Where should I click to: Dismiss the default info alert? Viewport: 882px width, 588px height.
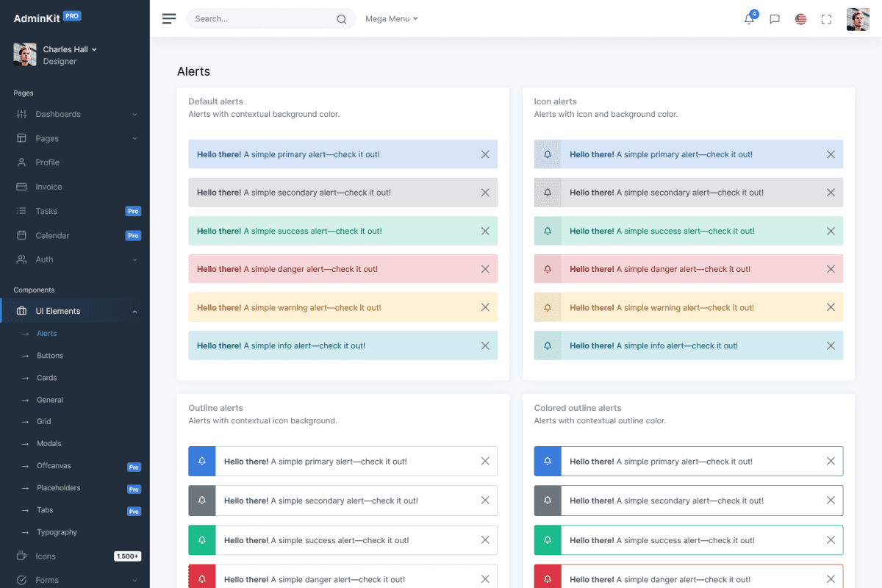tap(485, 345)
